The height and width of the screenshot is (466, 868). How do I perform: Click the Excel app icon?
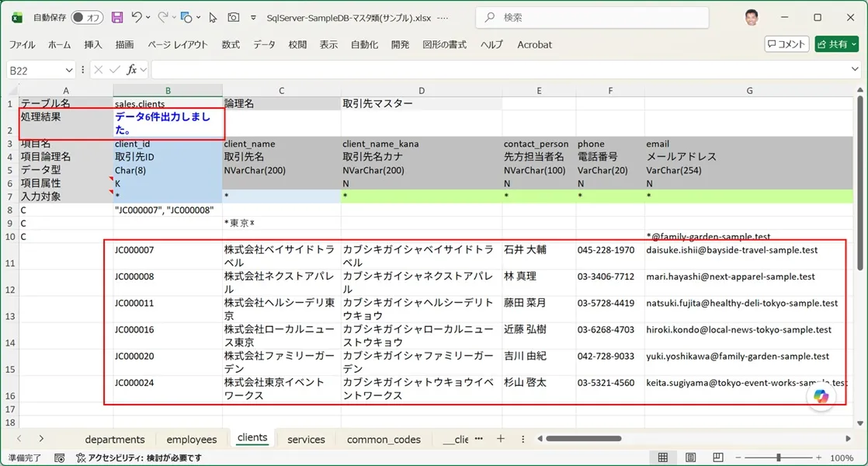click(17, 18)
